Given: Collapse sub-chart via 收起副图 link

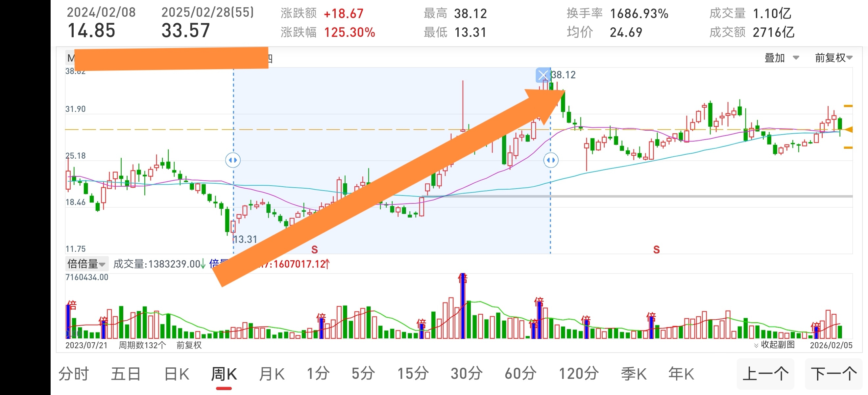Looking at the screenshot, I should pos(777,345).
